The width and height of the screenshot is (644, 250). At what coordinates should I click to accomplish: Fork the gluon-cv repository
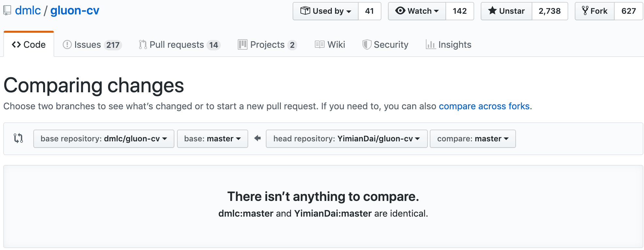[595, 11]
